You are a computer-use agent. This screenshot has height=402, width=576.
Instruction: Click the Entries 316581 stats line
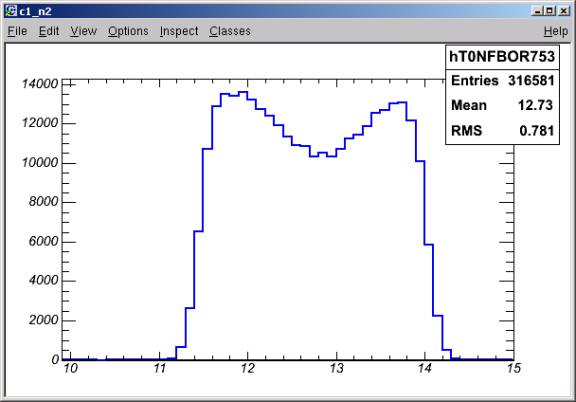click(x=502, y=81)
